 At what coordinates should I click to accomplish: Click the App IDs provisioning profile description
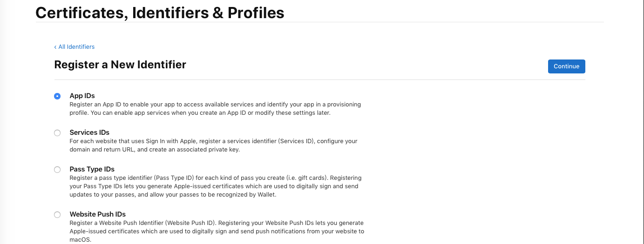coord(215,109)
